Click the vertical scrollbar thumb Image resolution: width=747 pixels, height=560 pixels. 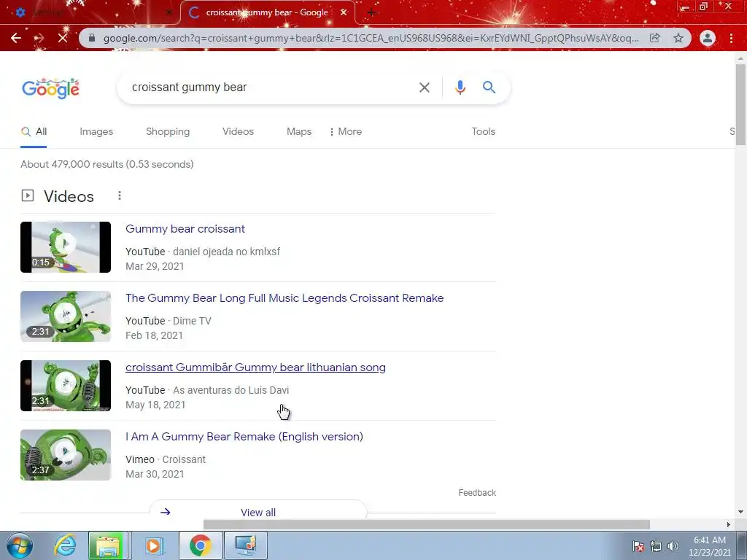pos(740,104)
